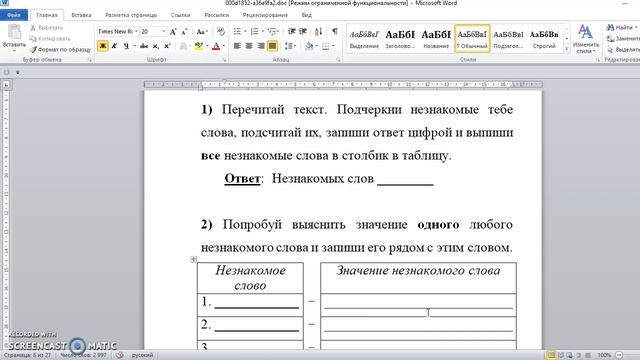Screen dimensions: 640x360
Task: Open the line spacing dropdown
Action: pos(290,46)
